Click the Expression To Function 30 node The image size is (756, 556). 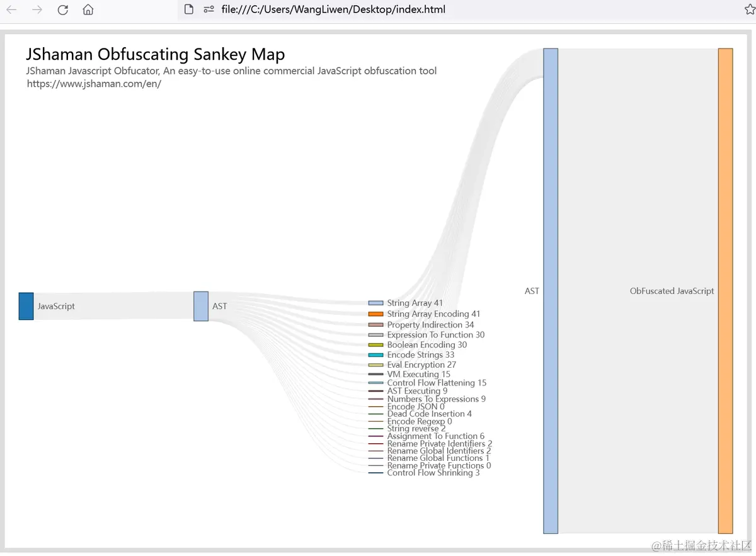click(x=375, y=335)
